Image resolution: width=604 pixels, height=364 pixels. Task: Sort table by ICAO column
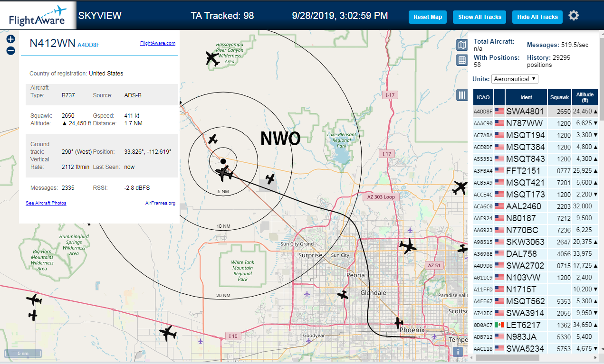tap(483, 97)
